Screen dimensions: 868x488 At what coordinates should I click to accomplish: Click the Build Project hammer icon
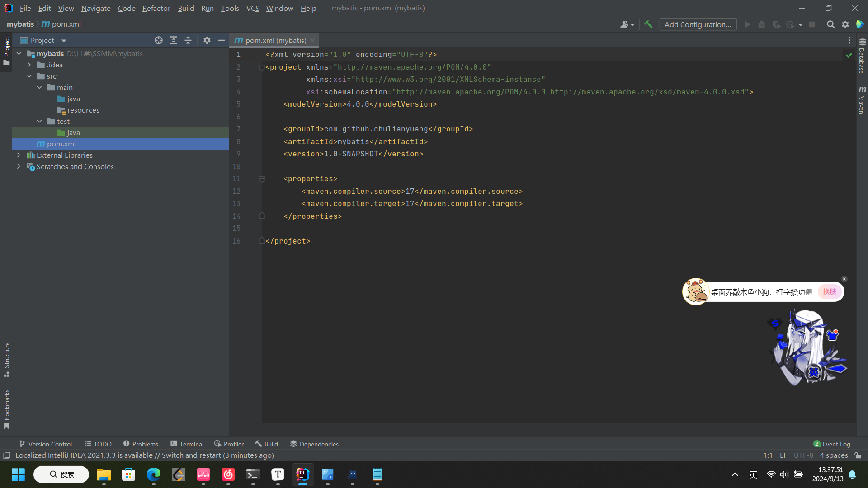pos(648,24)
